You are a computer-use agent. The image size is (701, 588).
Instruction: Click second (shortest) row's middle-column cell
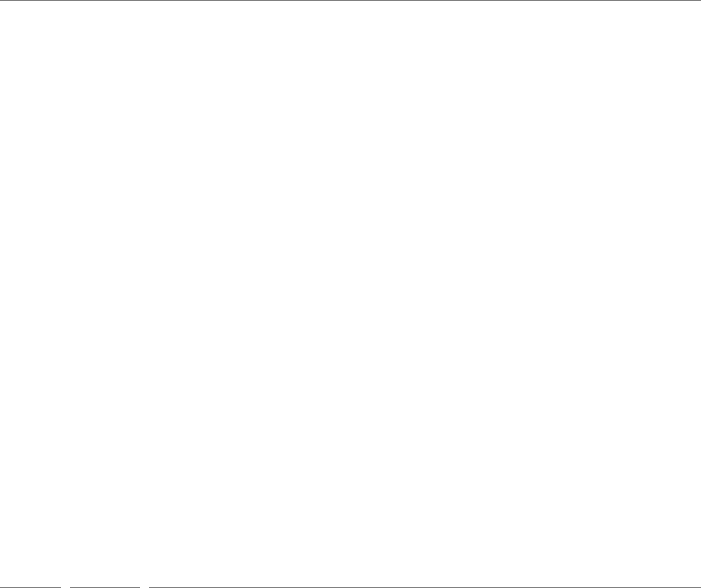pyautogui.click(x=104, y=226)
